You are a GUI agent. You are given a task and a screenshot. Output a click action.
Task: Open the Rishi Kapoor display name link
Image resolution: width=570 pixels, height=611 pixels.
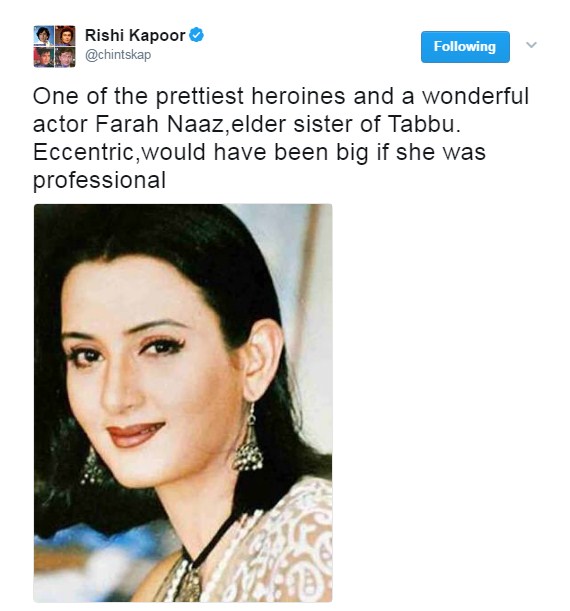tap(135, 35)
